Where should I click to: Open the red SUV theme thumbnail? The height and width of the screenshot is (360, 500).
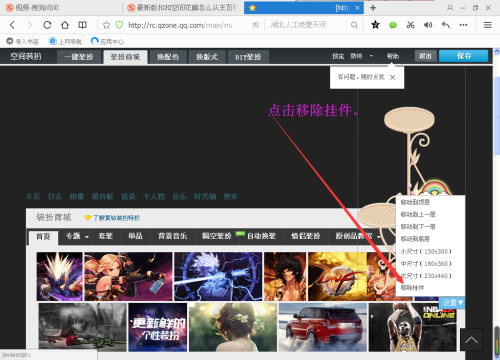tap(323, 327)
